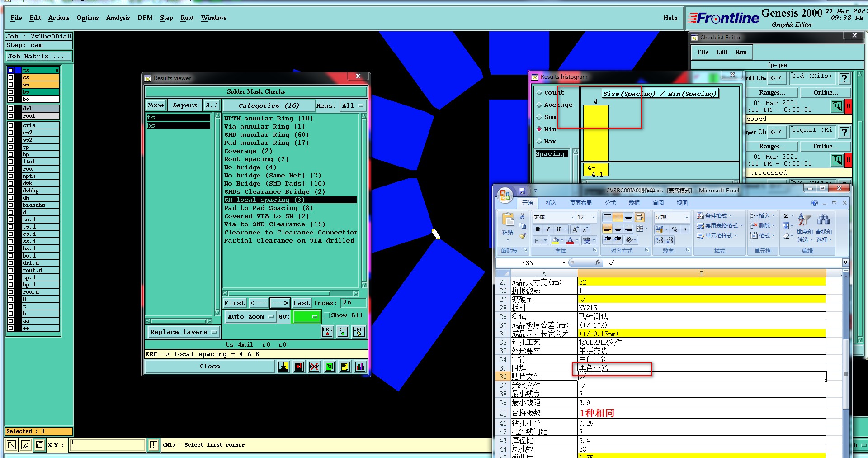Click the Close button in Results viewer
The image size is (868, 458).
[x=210, y=367]
